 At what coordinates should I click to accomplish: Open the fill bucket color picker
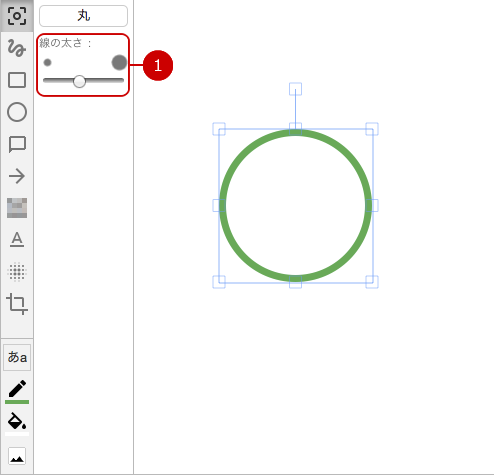coord(17,423)
